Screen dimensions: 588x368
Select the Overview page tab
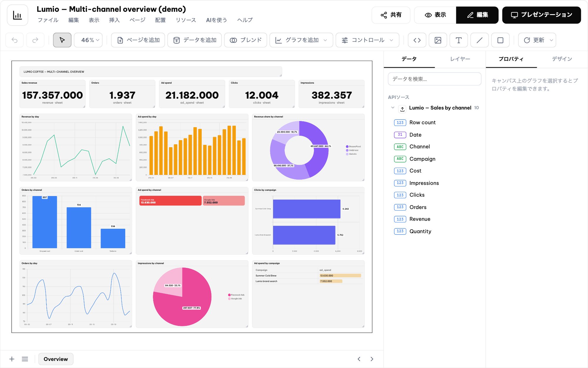56,359
